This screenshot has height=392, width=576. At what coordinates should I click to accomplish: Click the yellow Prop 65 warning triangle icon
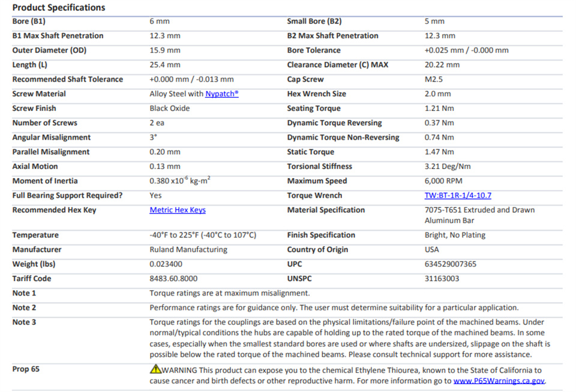(x=155, y=369)
